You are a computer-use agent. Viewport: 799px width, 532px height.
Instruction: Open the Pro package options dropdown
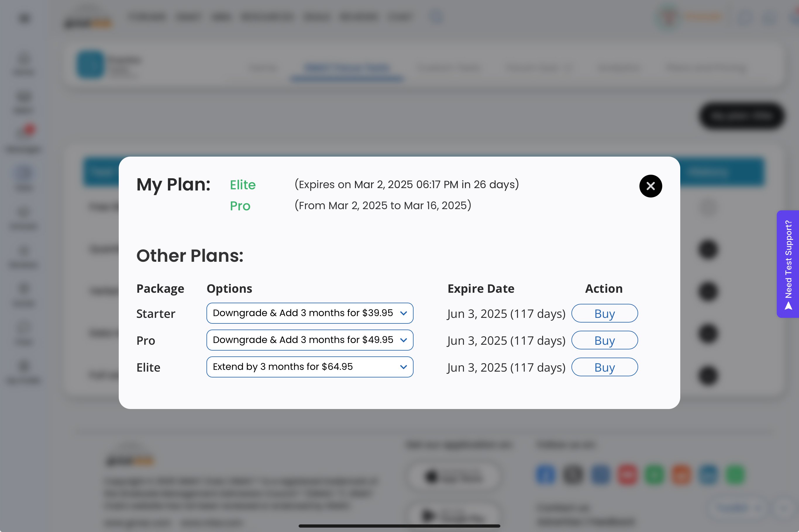coord(309,340)
